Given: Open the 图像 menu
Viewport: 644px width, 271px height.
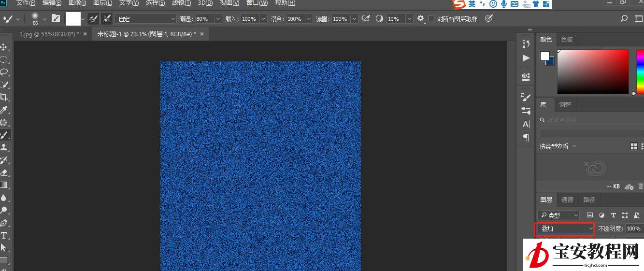Looking at the screenshot, I should click(x=77, y=3).
